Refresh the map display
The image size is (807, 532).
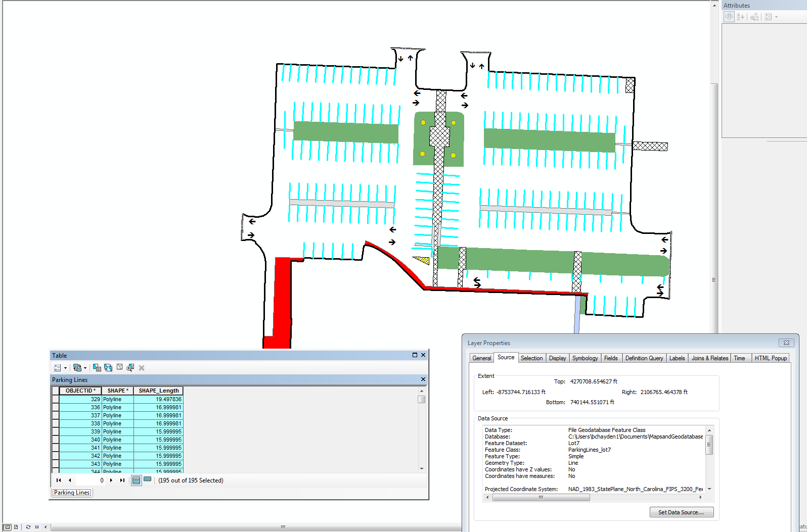click(28, 527)
